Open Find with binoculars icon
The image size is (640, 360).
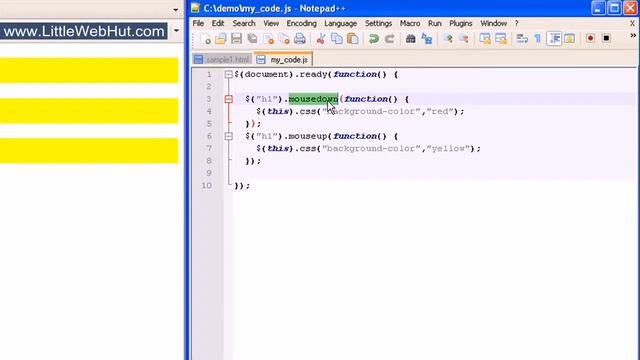click(x=411, y=39)
